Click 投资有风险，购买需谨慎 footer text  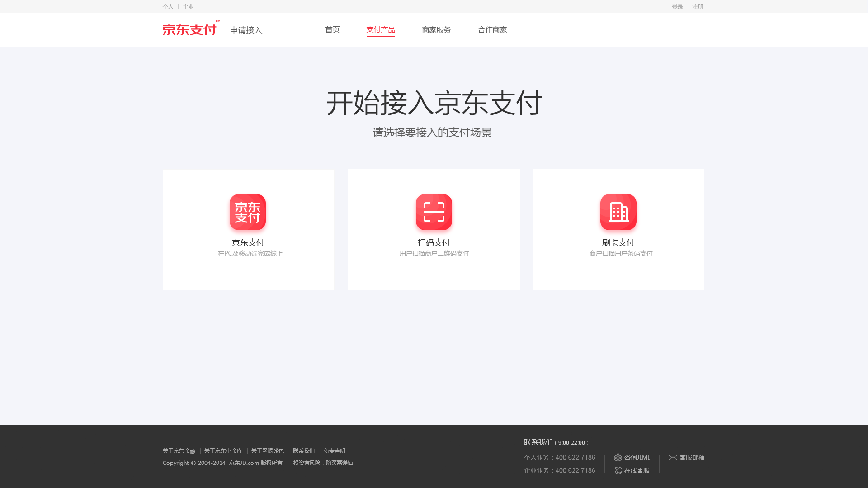click(323, 463)
